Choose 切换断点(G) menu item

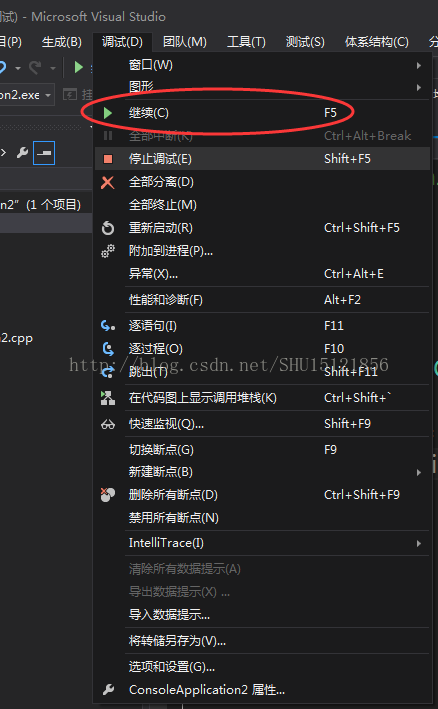click(x=261, y=450)
